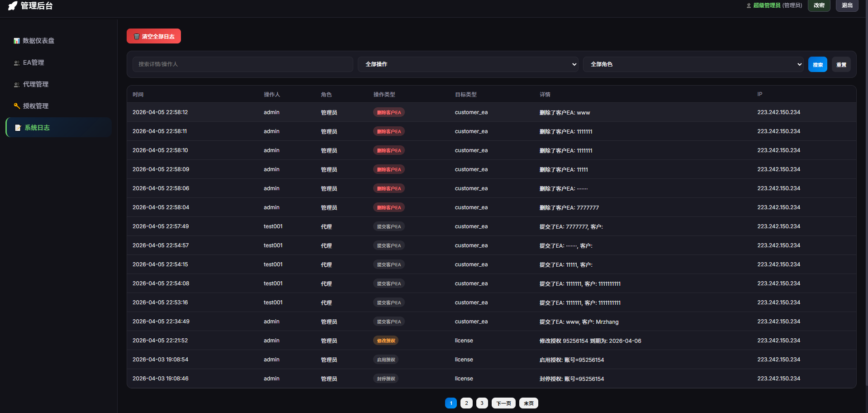
Task: Expand the 全部操作 operation filter dropdown
Action: [468, 64]
